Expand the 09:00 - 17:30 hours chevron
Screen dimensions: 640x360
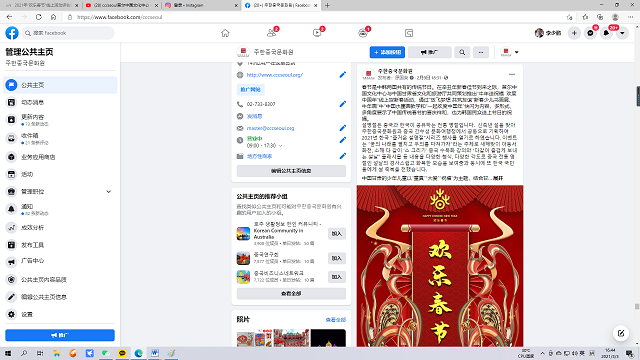pyautogui.click(x=280, y=146)
